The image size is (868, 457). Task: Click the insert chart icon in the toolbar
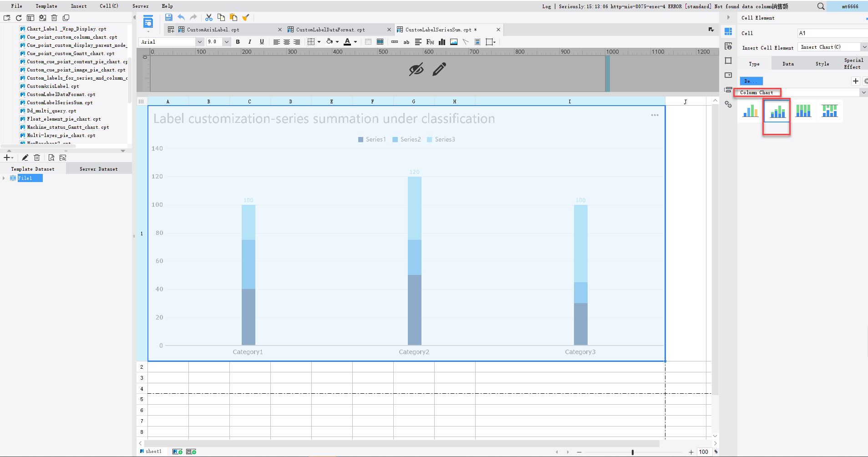(442, 42)
